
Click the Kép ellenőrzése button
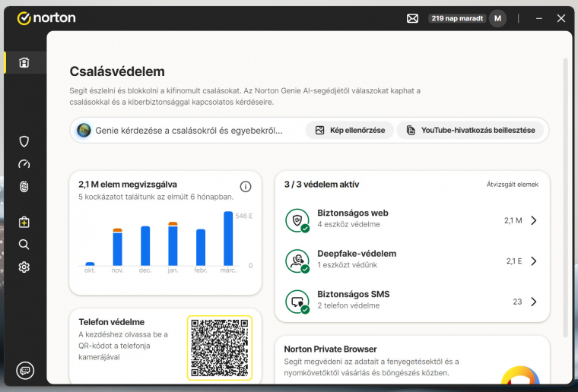(350, 131)
